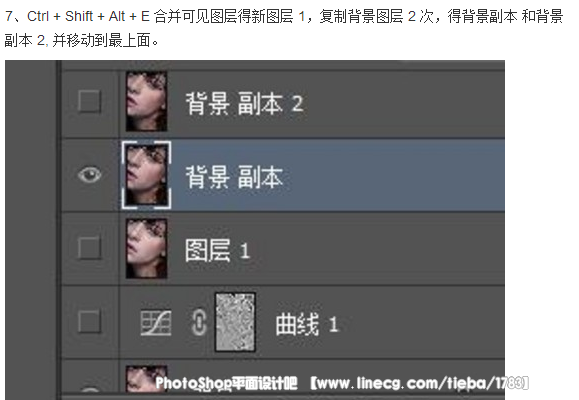Screen dimensions: 579x400
Task: Click the curves adjustment icon on 曲线 1
Action: click(x=156, y=322)
